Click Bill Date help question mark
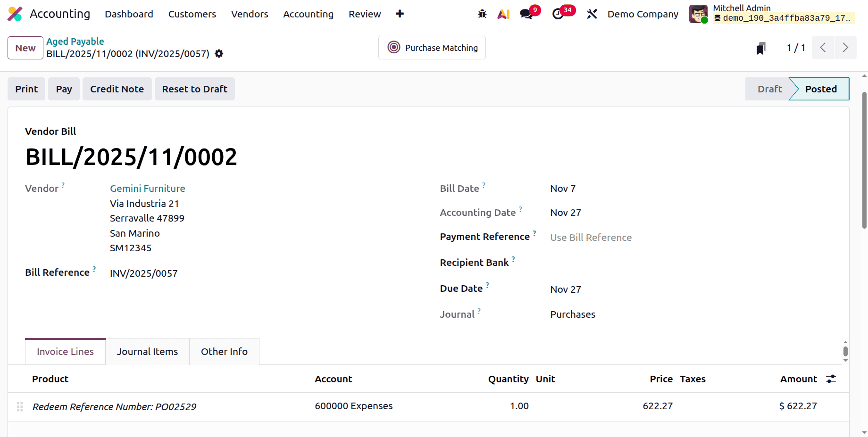This screenshot has width=868, height=437. point(484,185)
